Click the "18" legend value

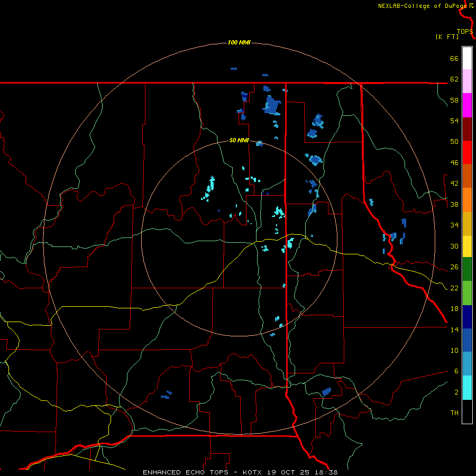(x=454, y=309)
